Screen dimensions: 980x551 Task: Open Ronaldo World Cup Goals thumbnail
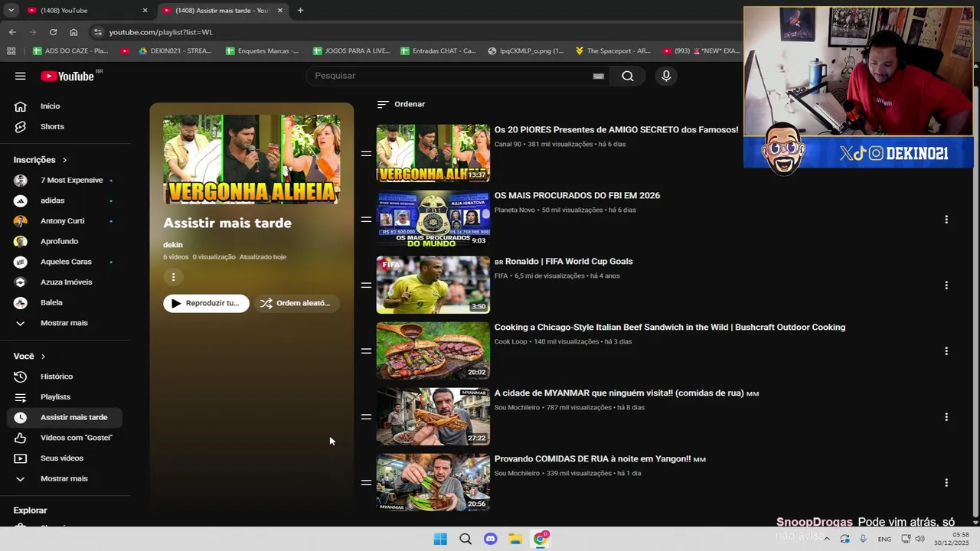pyautogui.click(x=433, y=285)
